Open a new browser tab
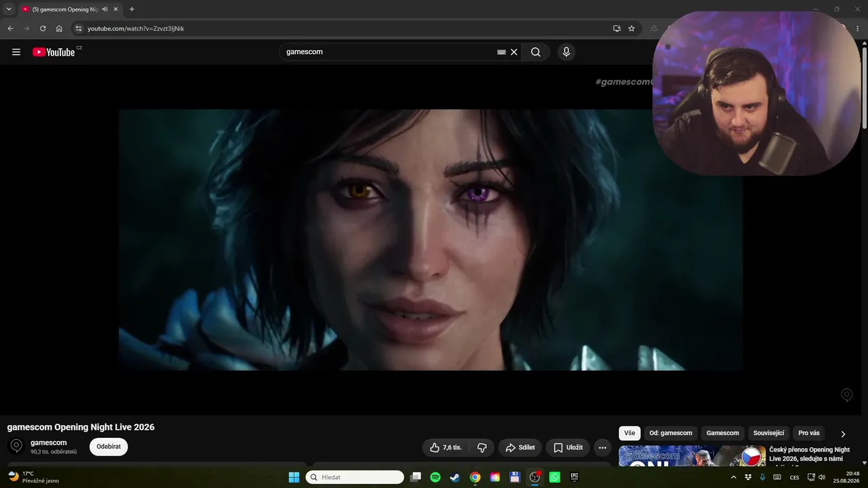The image size is (868, 488). [x=132, y=9]
